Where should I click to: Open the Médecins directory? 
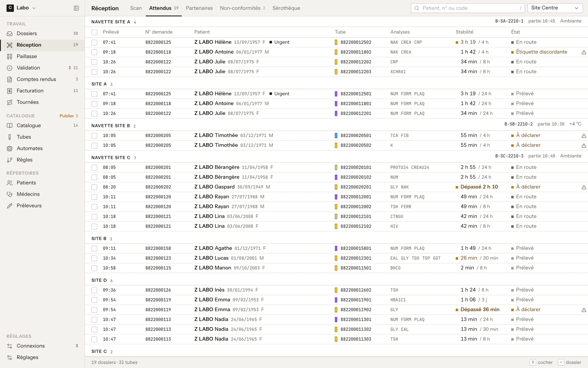tap(42, 194)
